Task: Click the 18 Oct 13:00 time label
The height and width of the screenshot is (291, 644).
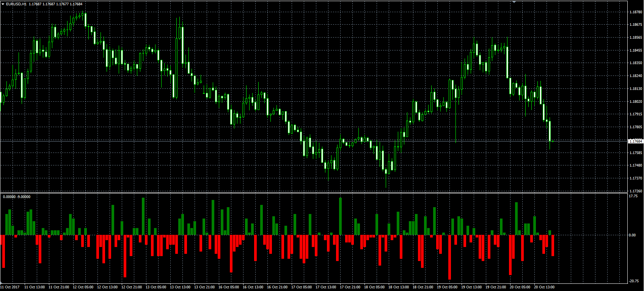Action: [399, 287]
